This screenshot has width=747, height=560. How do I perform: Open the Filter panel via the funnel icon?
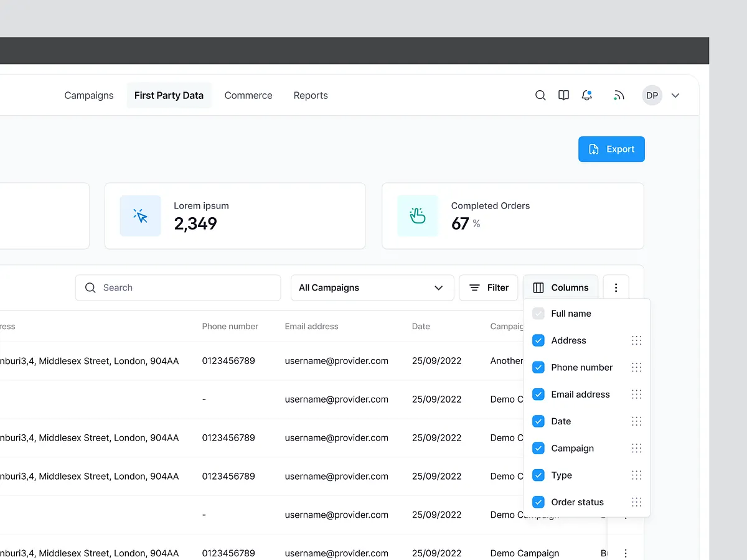click(x=488, y=287)
